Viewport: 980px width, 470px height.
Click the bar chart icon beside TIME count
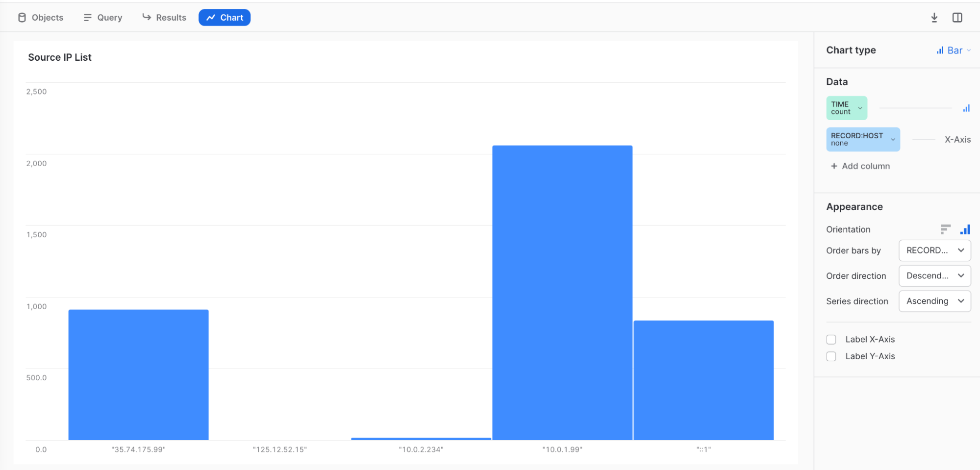(966, 108)
